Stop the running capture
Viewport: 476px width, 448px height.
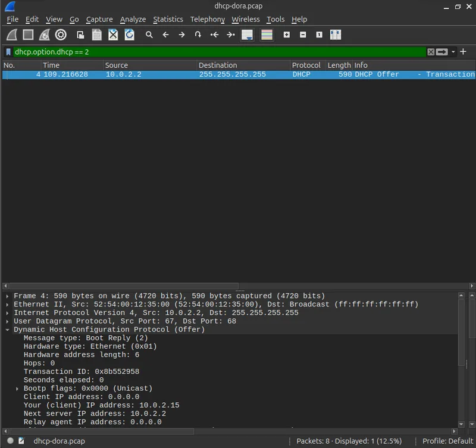28,35
